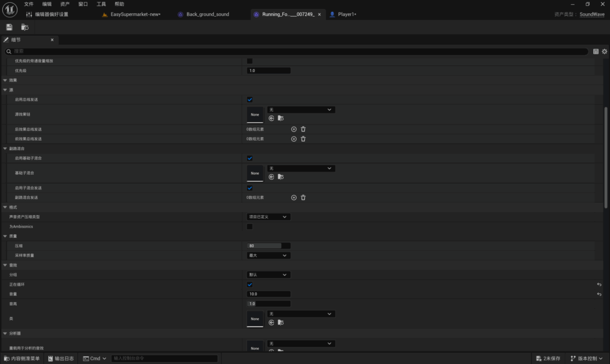Collapse the 副路混合 section

pos(5,148)
